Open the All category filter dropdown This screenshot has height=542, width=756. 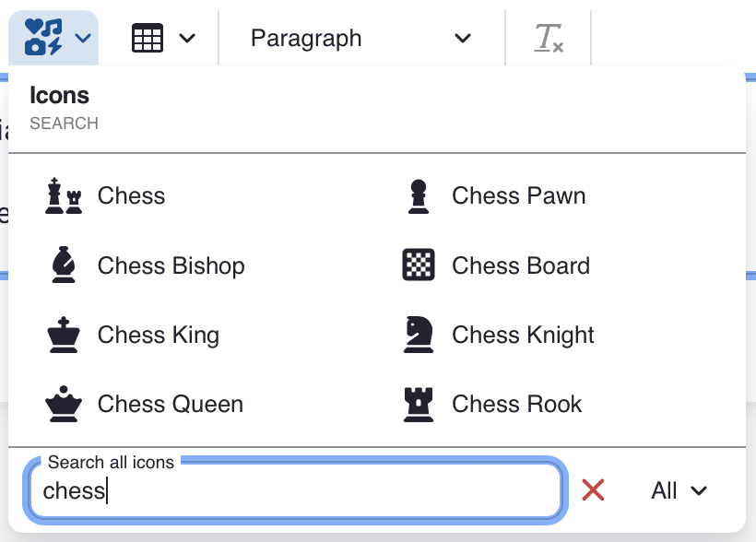(x=679, y=490)
